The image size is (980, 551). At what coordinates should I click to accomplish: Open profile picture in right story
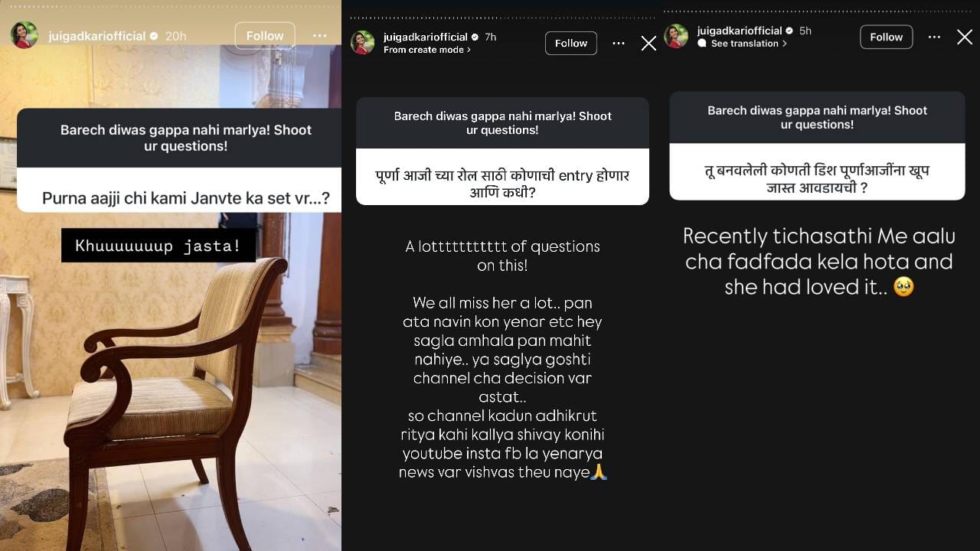[676, 36]
